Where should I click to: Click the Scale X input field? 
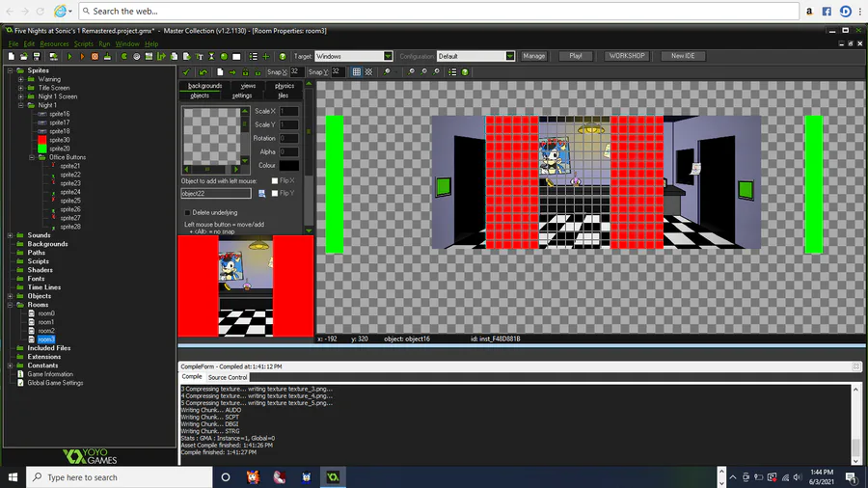[x=289, y=111]
